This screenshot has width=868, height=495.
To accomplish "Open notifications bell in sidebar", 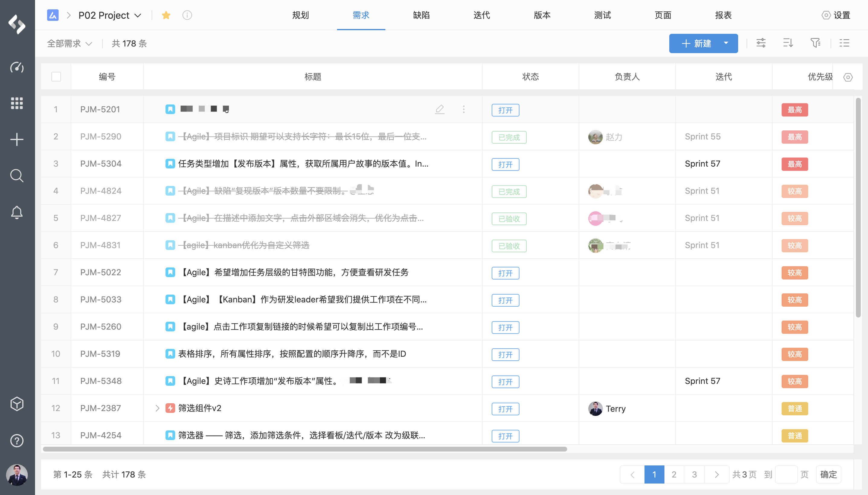I will 17,212.
